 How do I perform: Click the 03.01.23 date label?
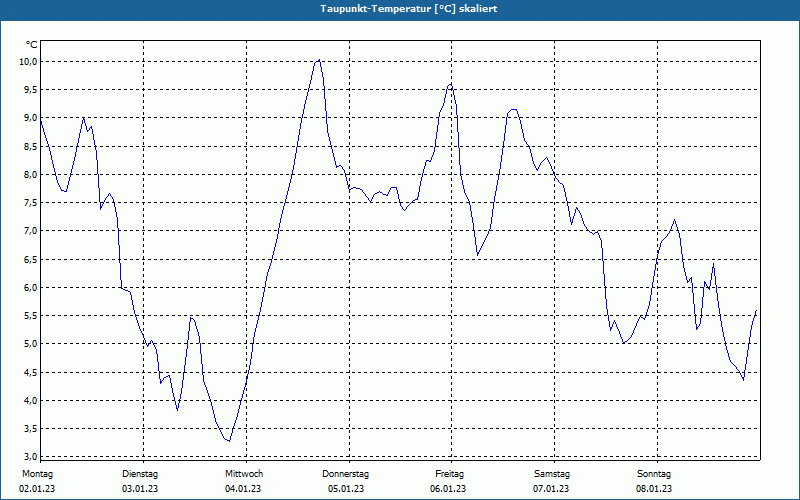pyautogui.click(x=140, y=489)
